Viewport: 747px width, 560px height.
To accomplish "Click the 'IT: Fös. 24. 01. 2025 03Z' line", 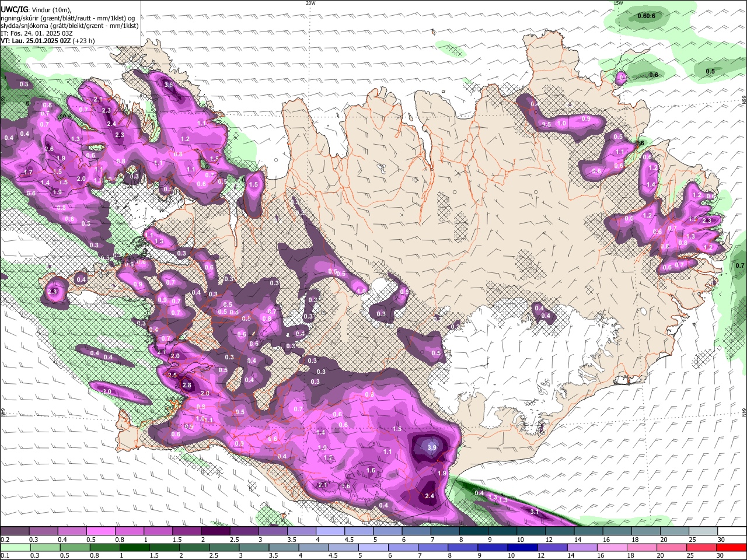I will (37, 33).
